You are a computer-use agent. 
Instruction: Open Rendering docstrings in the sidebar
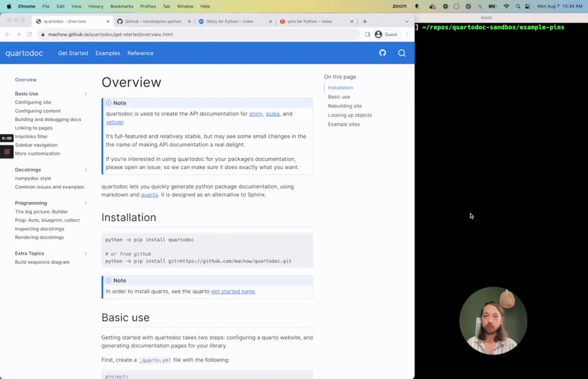(x=40, y=237)
